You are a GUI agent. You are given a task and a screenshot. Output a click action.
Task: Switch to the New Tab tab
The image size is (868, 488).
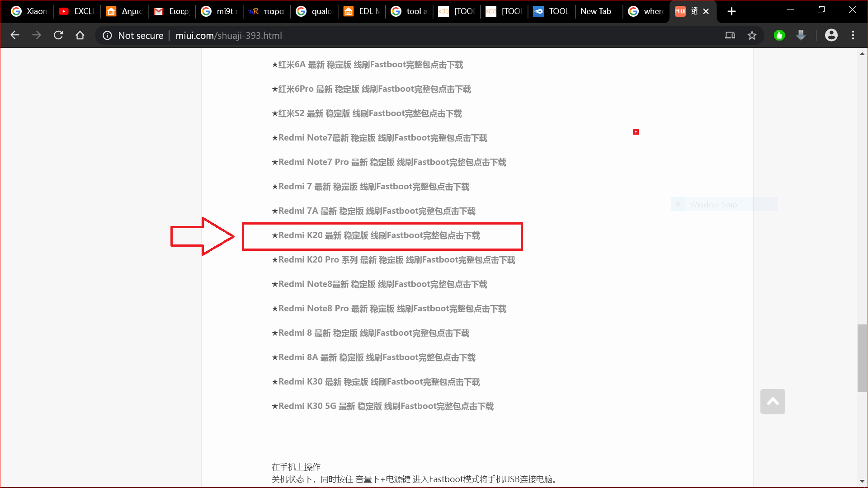point(596,11)
